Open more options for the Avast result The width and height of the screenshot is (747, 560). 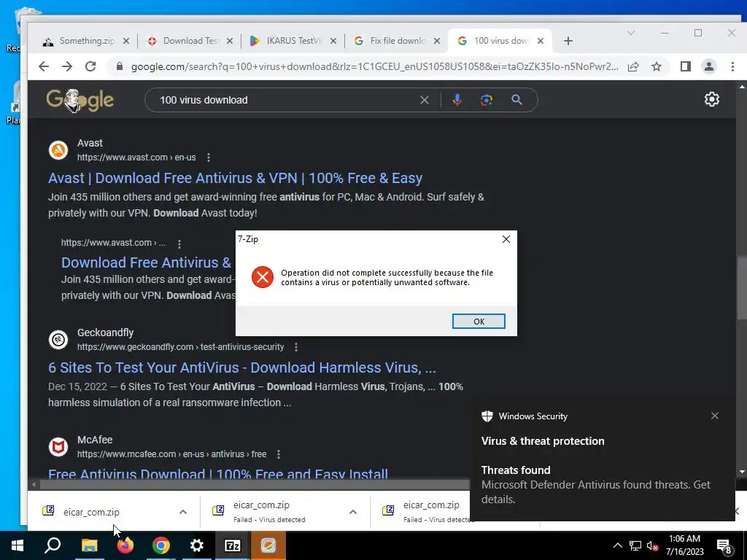[x=209, y=157]
